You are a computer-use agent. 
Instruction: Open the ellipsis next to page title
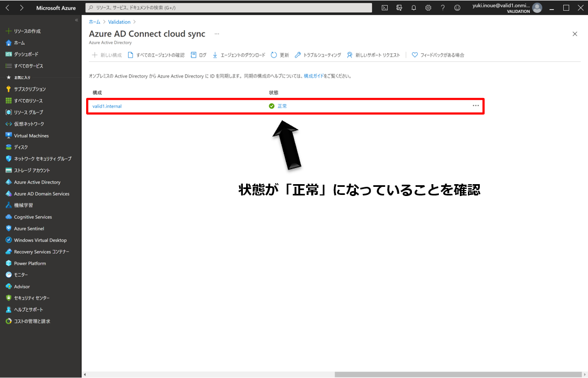(x=217, y=34)
